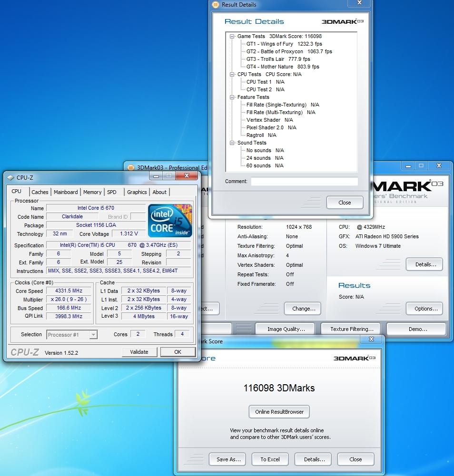Switch to the Graphics tab
Image resolution: width=454 pixels, height=476 pixels.
coord(137,192)
